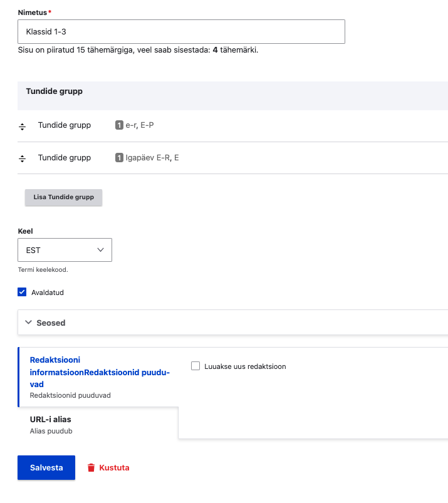Click the first row's Tundide grupp label

(65, 125)
